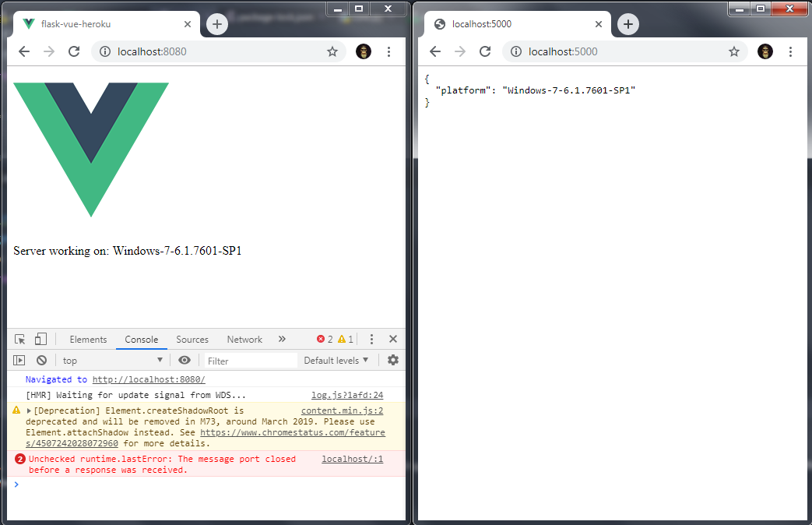
Task: Click the 'Server working on' text
Action: (128, 251)
